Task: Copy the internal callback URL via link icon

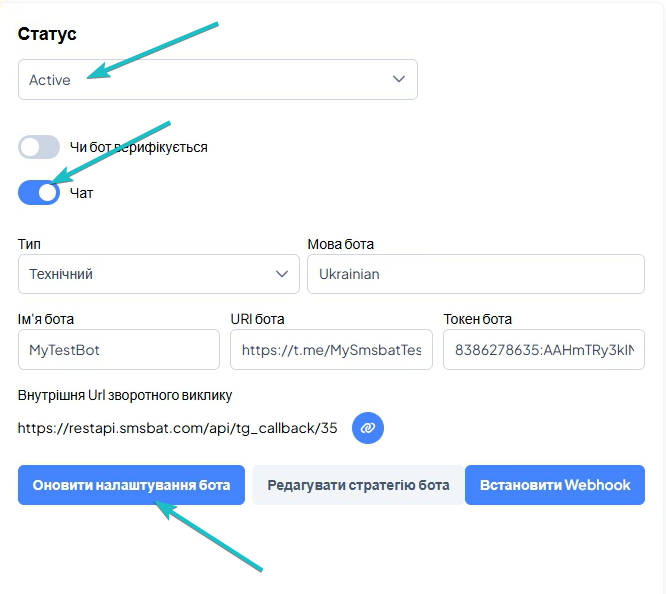Action: click(367, 428)
